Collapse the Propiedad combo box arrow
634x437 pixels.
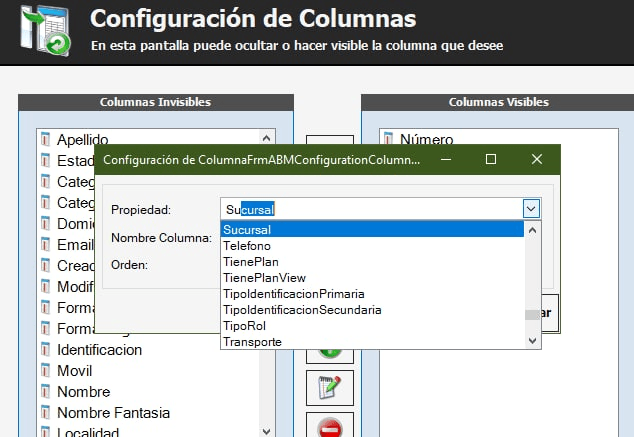[531, 209]
